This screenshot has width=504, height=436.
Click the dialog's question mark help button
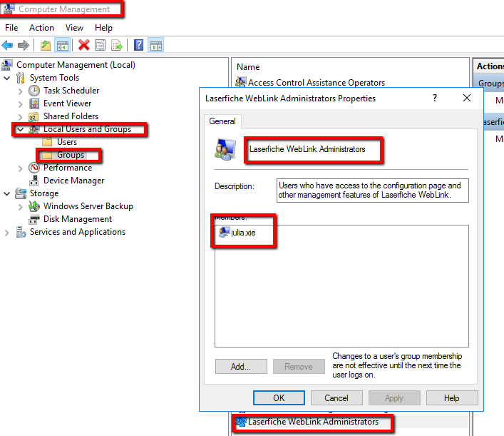435,98
